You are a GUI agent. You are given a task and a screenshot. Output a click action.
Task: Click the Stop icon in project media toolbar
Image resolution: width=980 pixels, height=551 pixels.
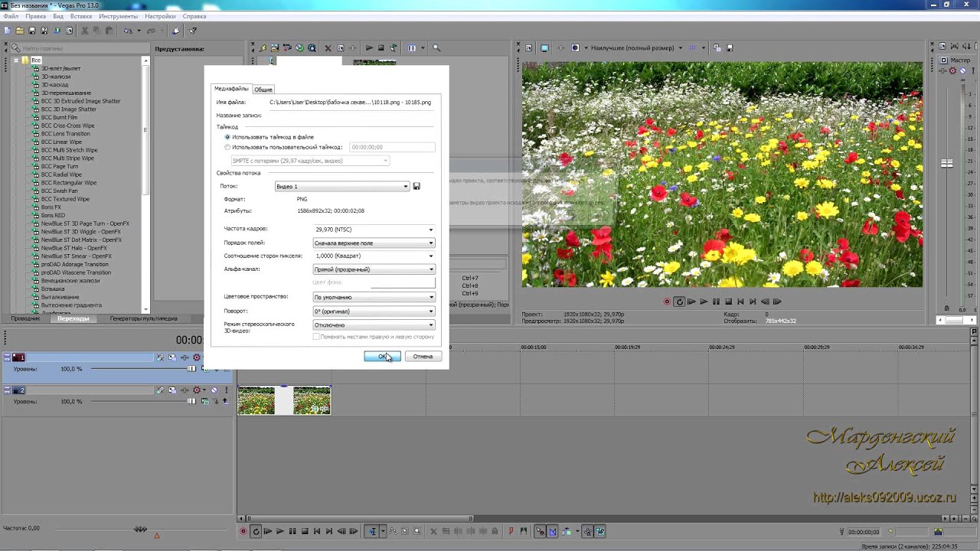(x=381, y=47)
